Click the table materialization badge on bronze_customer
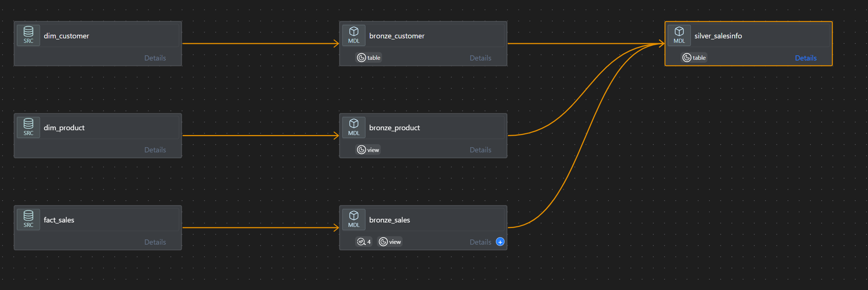 pyautogui.click(x=369, y=58)
